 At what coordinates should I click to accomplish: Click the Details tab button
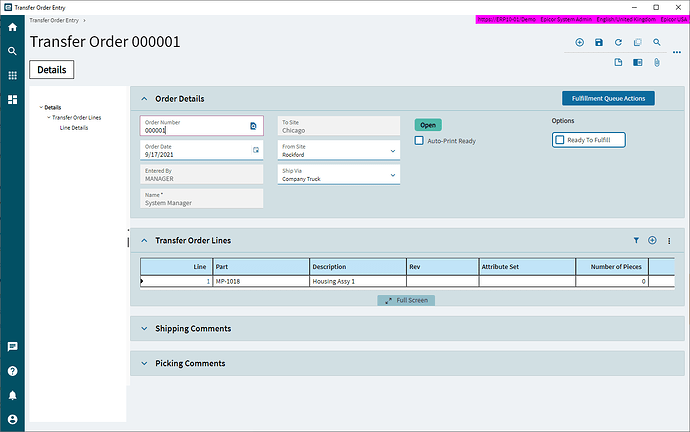51,70
